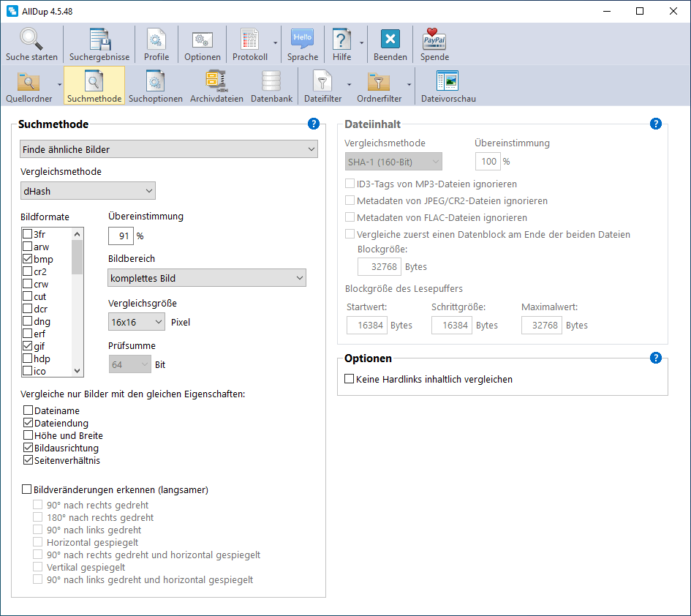Click the Übereinstimmung percent field showing 91
691x616 pixels.
[x=121, y=236]
